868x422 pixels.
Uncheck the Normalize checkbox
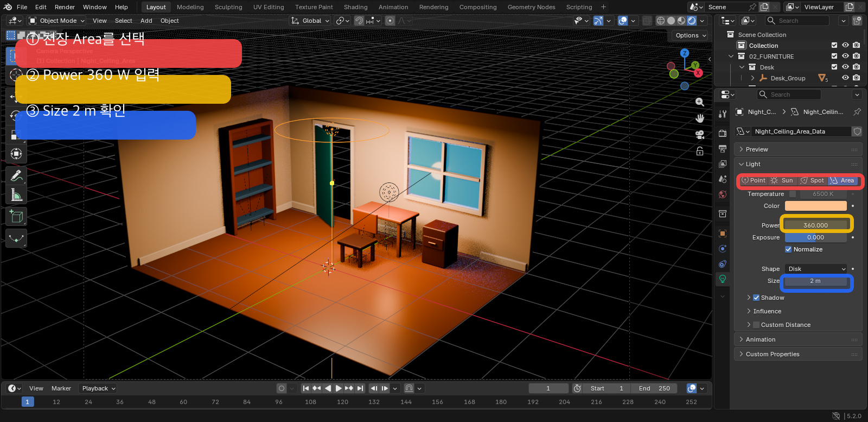[x=788, y=249]
